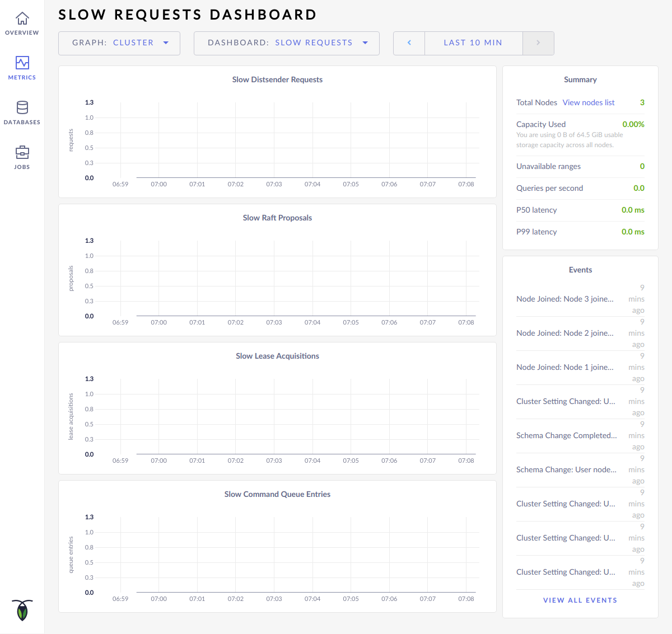Screen dimensions: 672x634
Task: Click the Schema Change: User node event
Action: pyautogui.click(x=566, y=469)
